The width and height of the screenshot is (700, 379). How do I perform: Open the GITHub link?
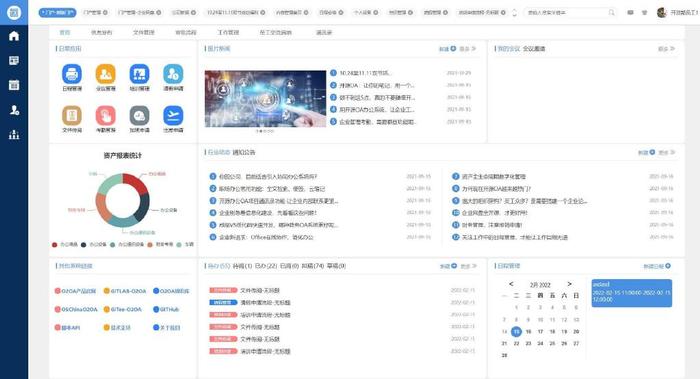[166, 309]
